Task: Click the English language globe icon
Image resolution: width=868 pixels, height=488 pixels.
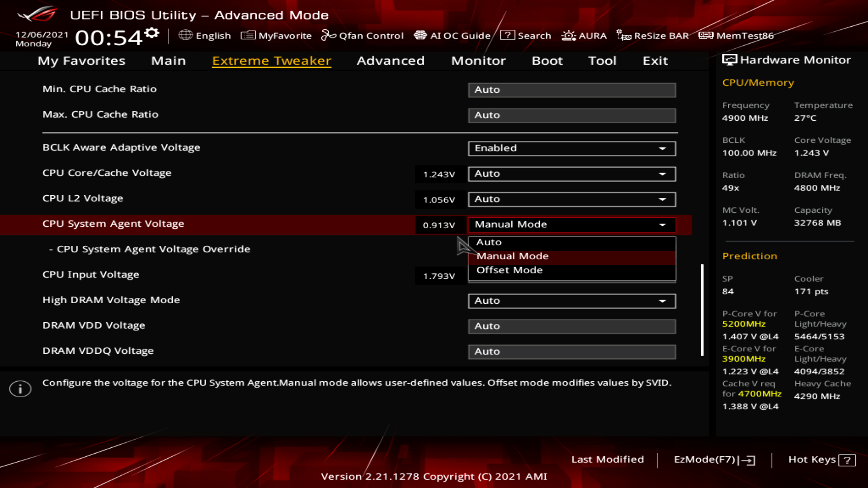Action: [x=185, y=35]
